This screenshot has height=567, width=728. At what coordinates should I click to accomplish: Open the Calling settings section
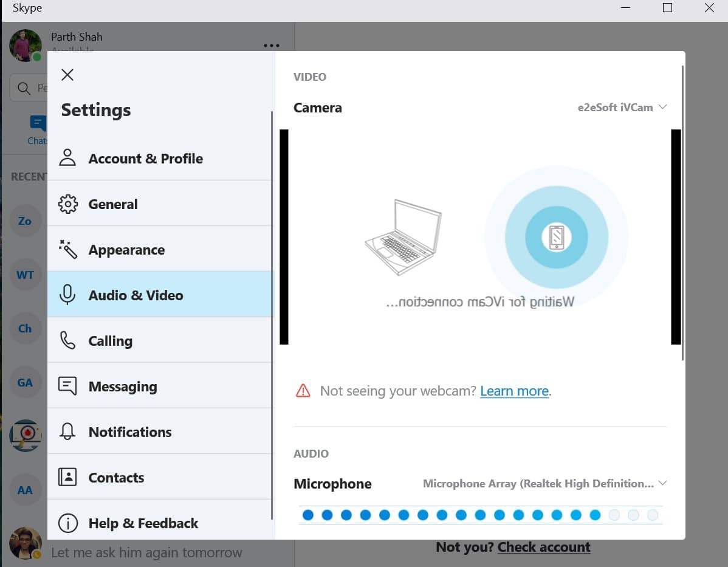(110, 341)
